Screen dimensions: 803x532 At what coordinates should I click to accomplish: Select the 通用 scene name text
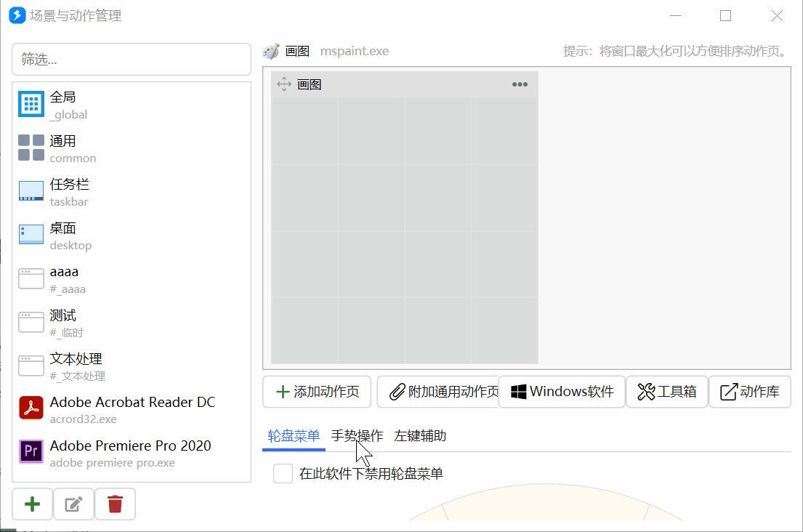click(63, 141)
